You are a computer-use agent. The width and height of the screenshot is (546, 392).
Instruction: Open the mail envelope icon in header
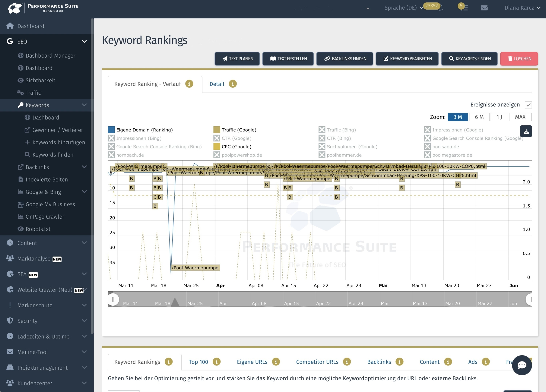484,8
